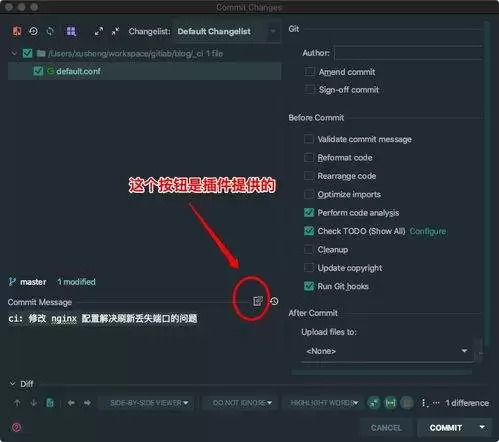Image resolution: width=499 pixels, height=442 pixels.
Task: Click the red Show Diff toolbar icon
Action: (17, 31)
